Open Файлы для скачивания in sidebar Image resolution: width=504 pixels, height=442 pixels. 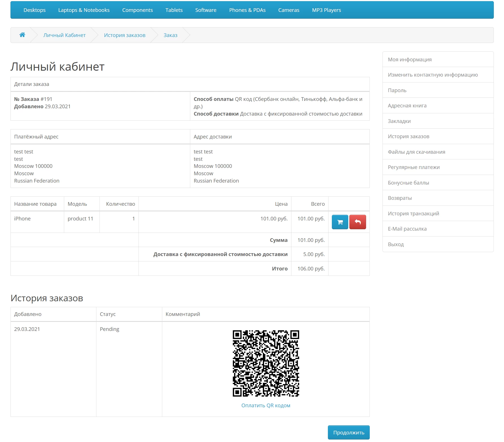438,152
